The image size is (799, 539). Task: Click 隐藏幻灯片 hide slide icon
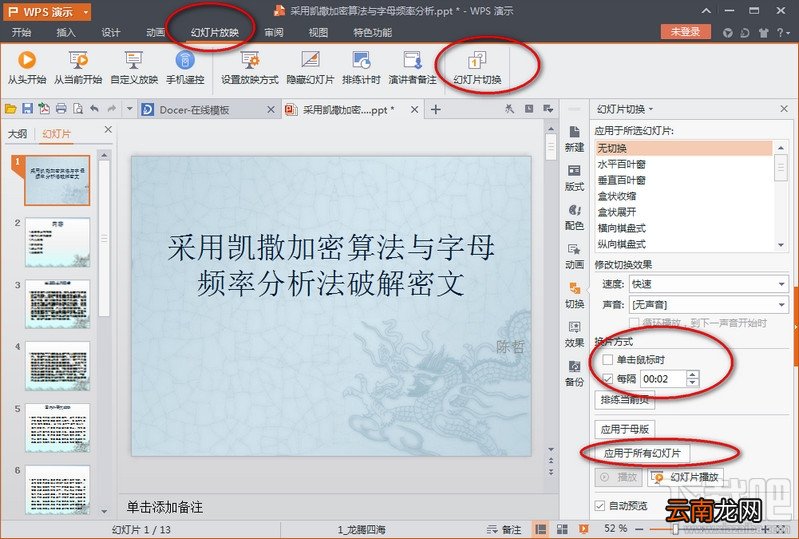[x=310, y=67]
